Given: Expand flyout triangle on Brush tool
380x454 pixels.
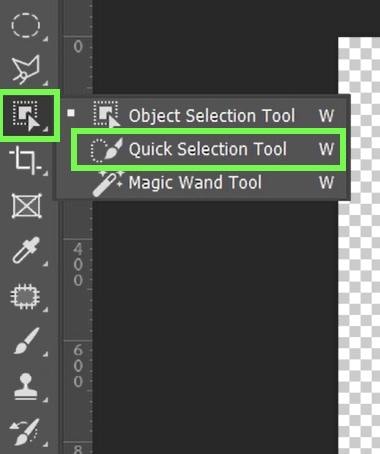Looking at the screenshot, I should (x=45, y=354).
